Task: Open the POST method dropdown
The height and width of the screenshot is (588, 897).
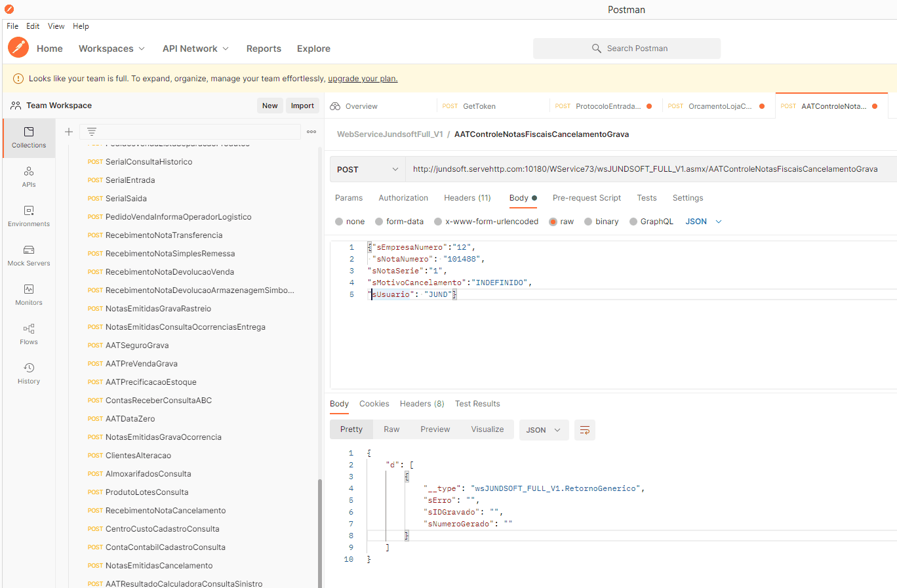Action: tap(368, 169)
